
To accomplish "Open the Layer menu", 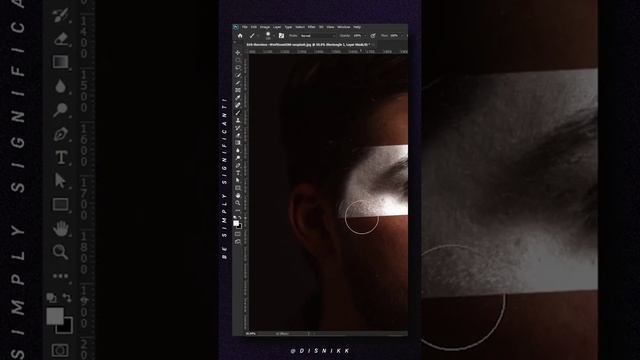I will pyautogui.click(x=277, y=27).
